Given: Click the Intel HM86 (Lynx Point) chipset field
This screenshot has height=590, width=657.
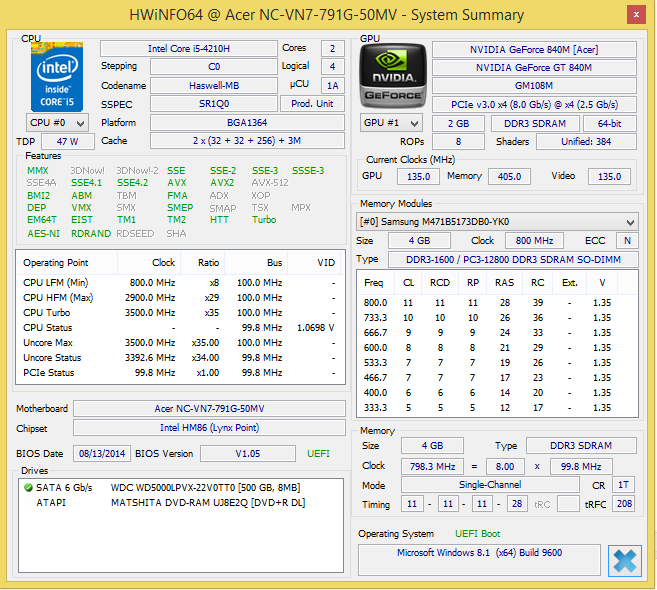Looking at the screenshot, I should 210,427.
